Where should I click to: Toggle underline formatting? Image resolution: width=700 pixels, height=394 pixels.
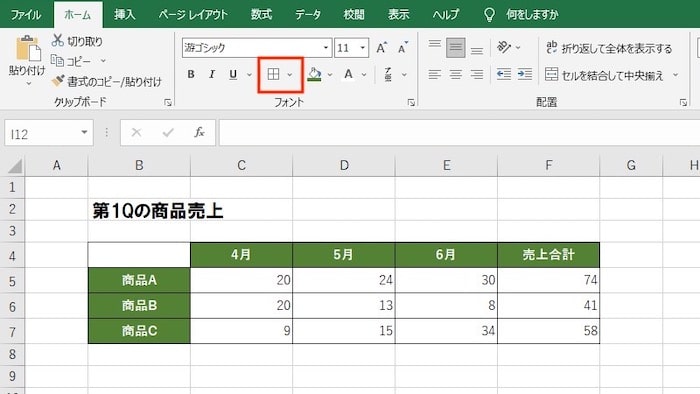tap(233, 75)
